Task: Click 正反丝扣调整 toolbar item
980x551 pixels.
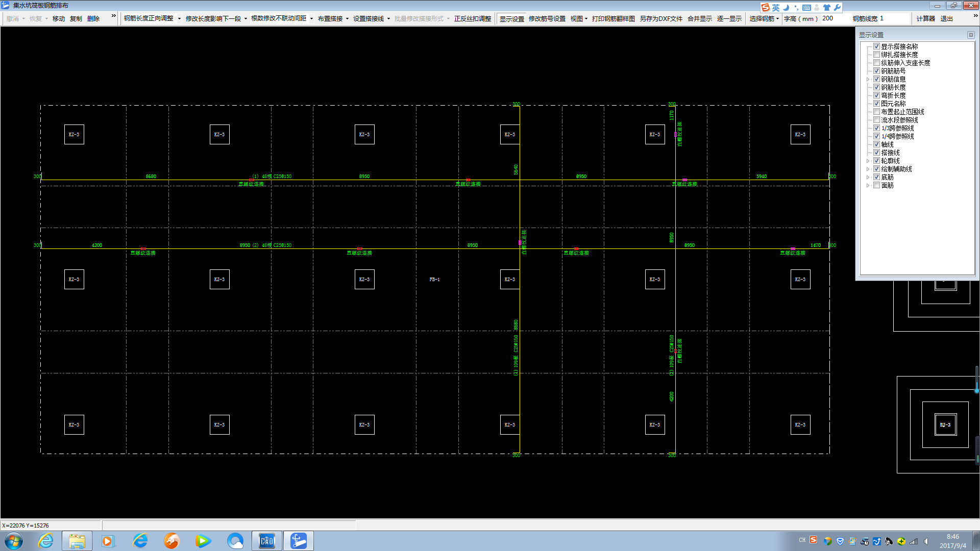Action: coord(473,18)
